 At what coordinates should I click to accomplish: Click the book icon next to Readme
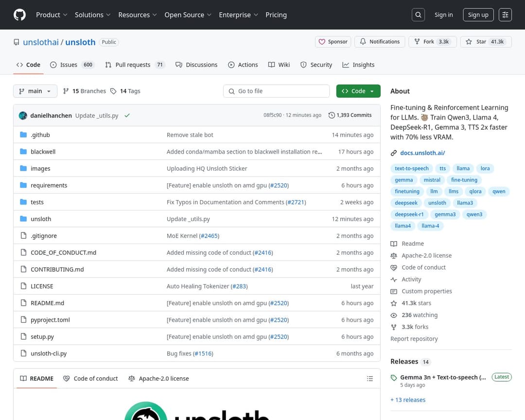click(394, 244)
